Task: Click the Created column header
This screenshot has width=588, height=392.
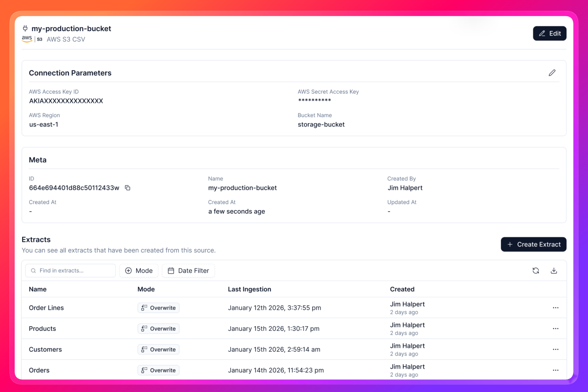Action: [x=402, y=289]
